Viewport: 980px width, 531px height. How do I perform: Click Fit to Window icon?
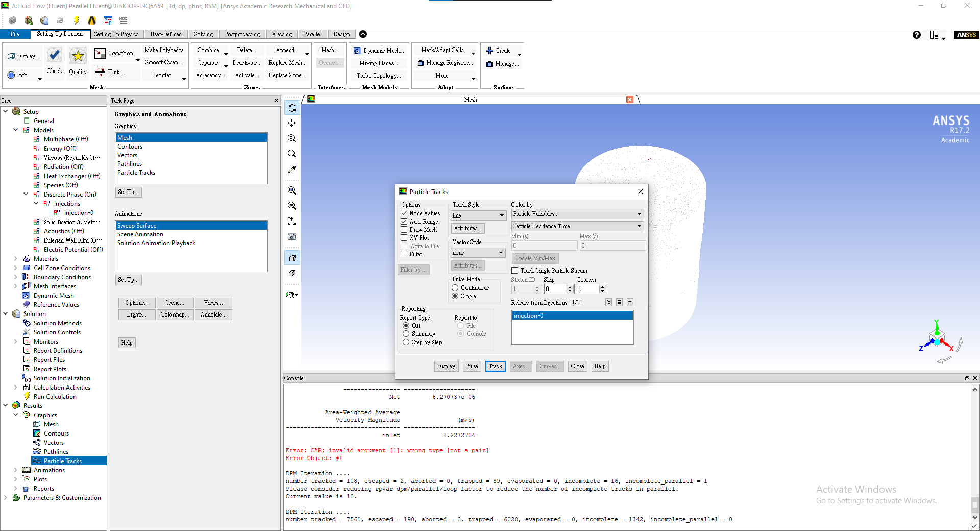[x=292, y=190]
